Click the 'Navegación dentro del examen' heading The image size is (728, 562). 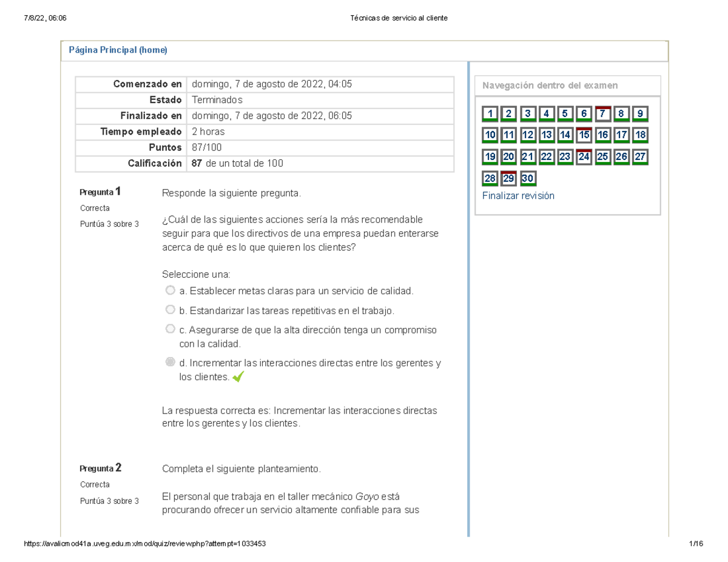tap(550, 85)
